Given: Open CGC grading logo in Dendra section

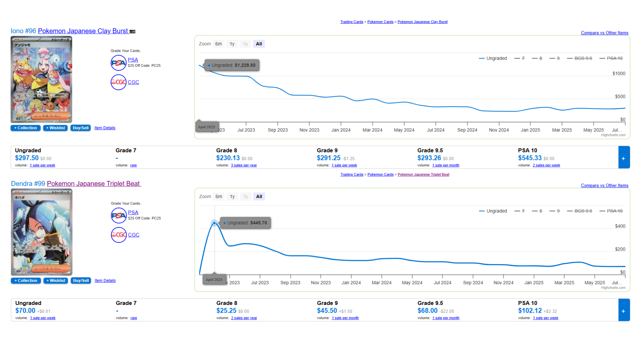Looking at the screenshot, I should 119,235.
